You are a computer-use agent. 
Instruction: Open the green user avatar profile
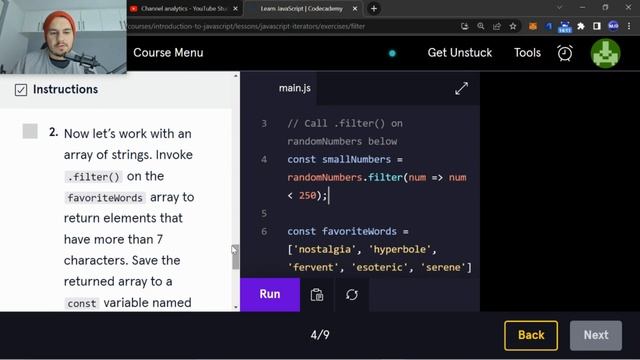click(x=605, y=53)
